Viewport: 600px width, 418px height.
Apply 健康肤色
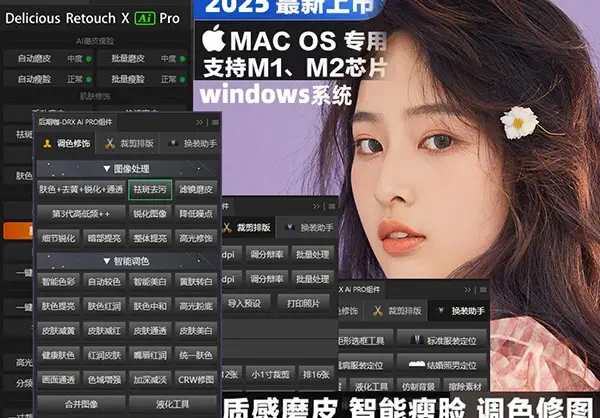tap(59, 355)
